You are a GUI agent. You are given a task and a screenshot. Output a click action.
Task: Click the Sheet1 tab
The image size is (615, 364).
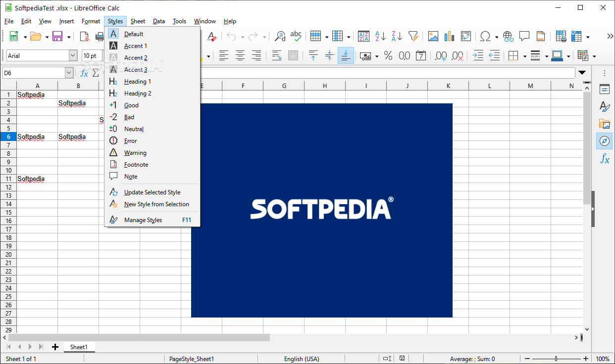click(79, 347)
